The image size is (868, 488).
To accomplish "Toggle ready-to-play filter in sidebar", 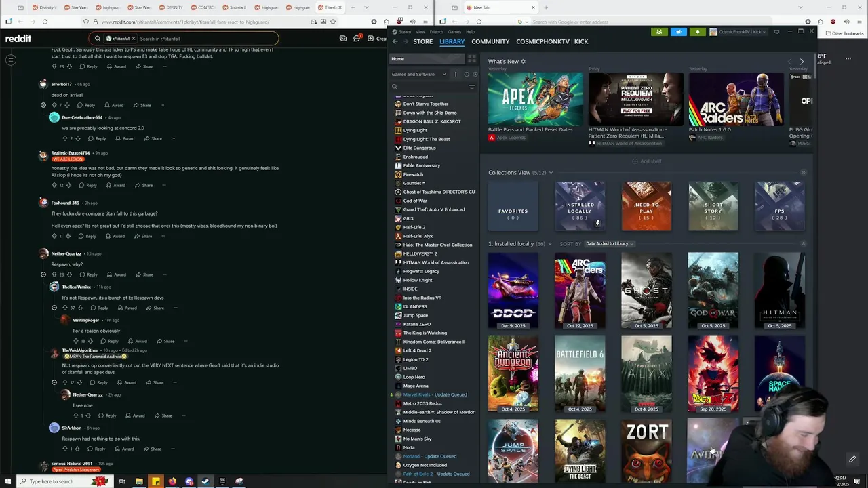I will coord(475,74).
